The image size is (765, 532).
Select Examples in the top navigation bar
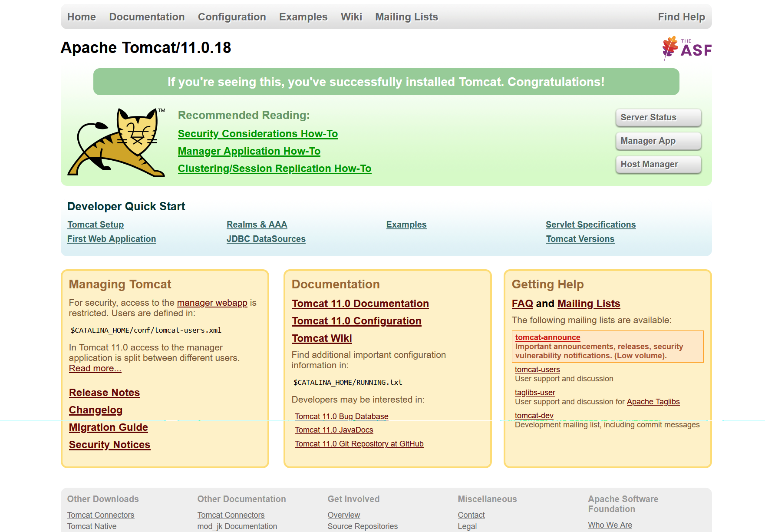(303, 17)
